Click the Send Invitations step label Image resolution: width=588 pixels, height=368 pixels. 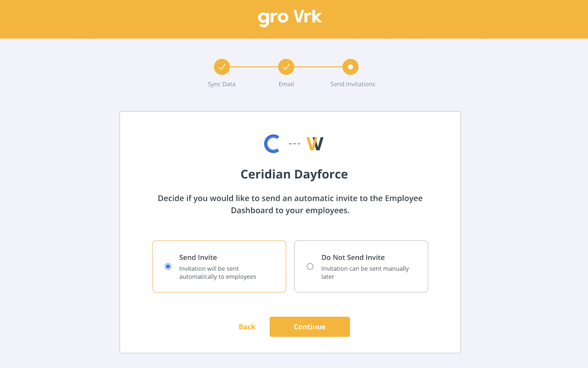[352, 84]
